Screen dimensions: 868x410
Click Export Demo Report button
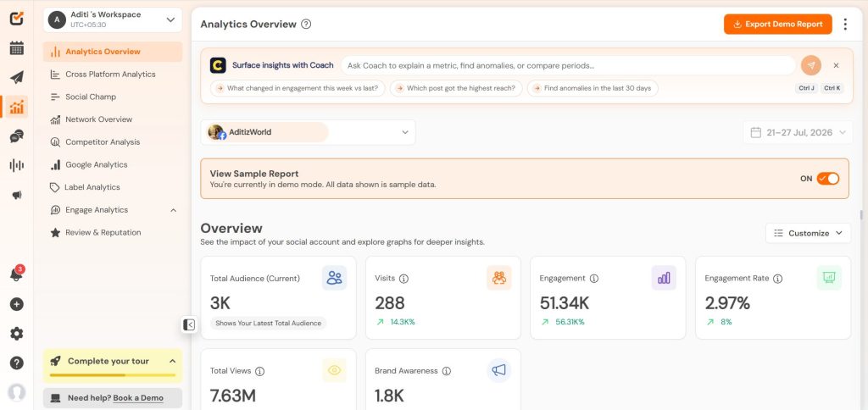(x=778, y=25)
